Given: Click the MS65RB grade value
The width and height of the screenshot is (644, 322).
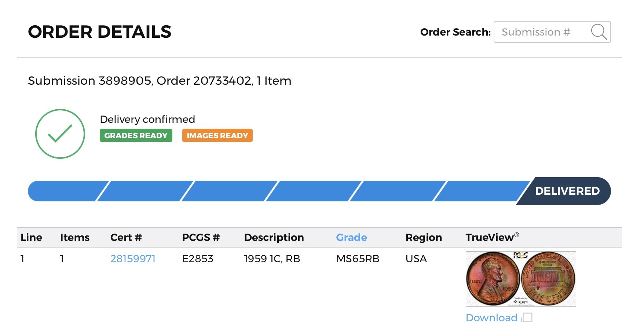Looking at the screenshot, I should click(x=358, y=259).
